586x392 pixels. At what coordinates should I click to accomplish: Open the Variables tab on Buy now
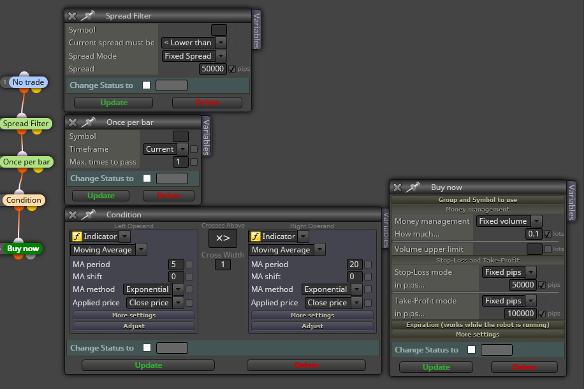coord(571,202)
